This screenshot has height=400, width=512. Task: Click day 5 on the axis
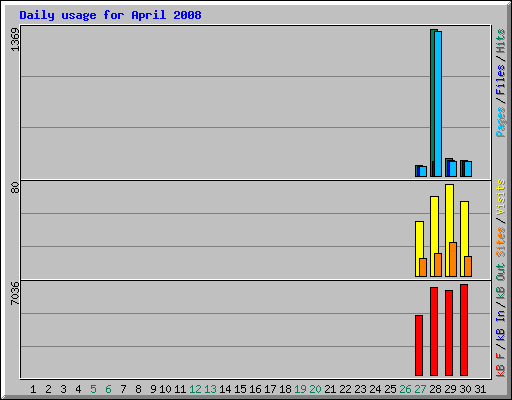[x=93, y=389]
